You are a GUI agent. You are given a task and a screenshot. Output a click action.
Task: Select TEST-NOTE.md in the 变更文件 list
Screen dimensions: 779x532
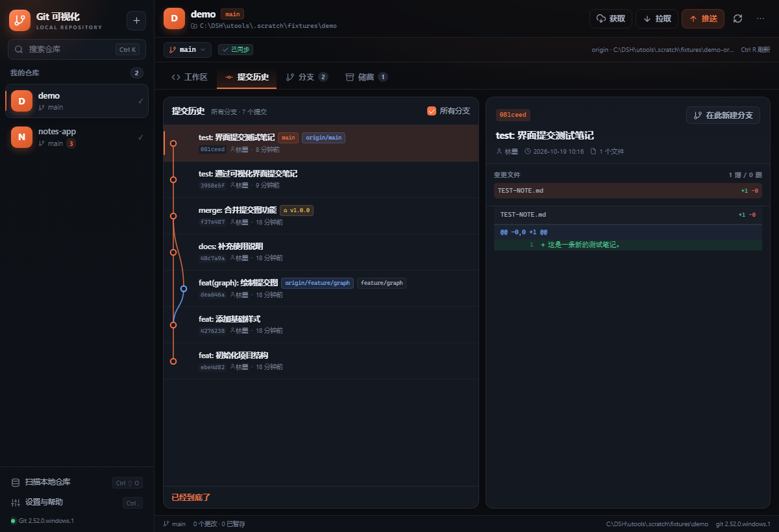[x=628, y=191]
